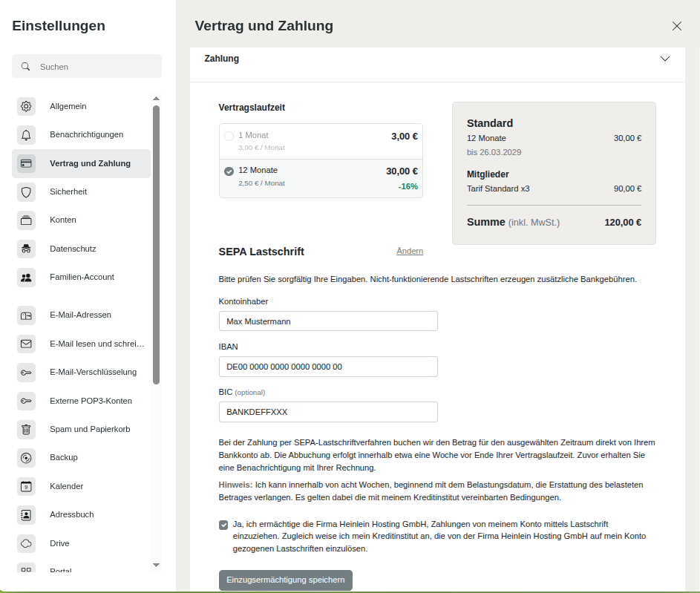Screen dimensions: 700x593
Task: Select the Datenschutz incognito icon
Action: point(26,249)
